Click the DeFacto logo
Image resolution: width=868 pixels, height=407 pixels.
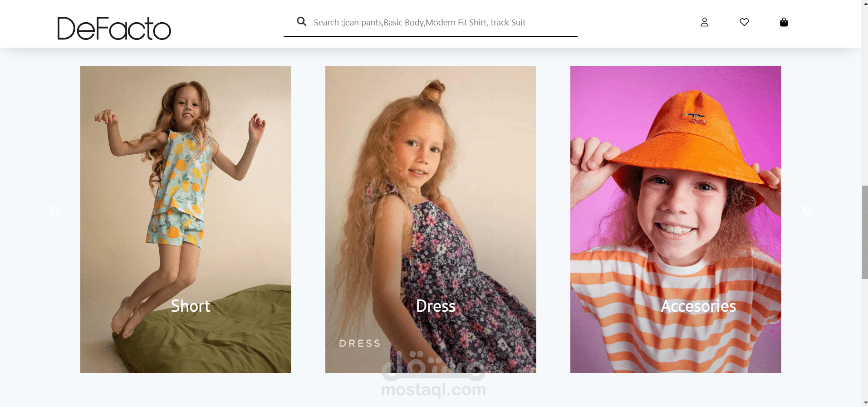[x=114, y=28]
